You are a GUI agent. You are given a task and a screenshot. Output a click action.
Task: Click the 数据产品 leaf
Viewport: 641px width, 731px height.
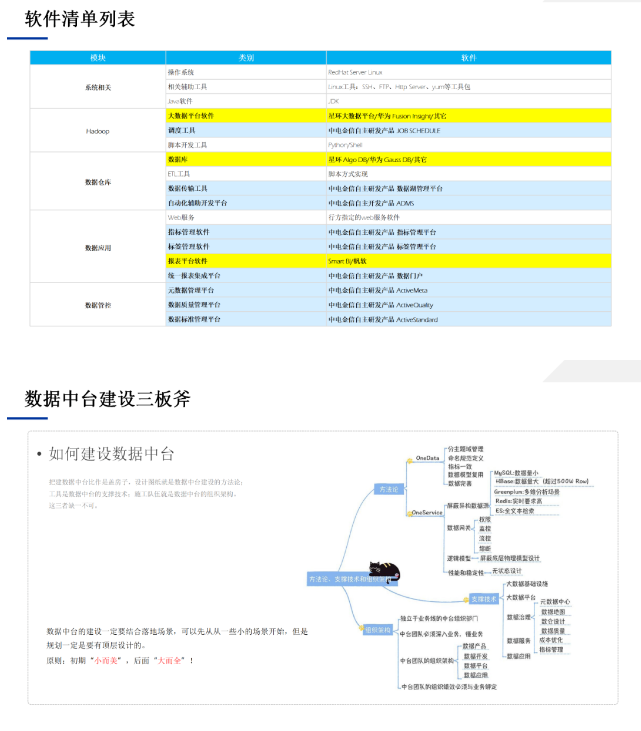point(475,646)
